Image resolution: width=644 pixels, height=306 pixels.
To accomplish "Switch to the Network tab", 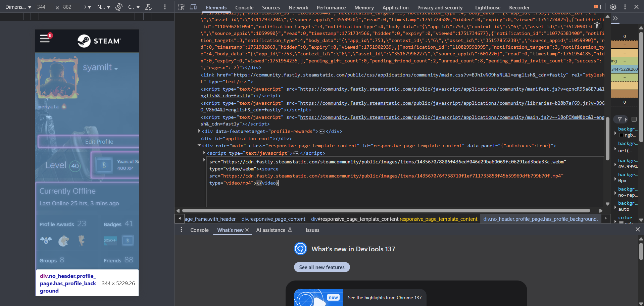I will [x=298, y=7].
